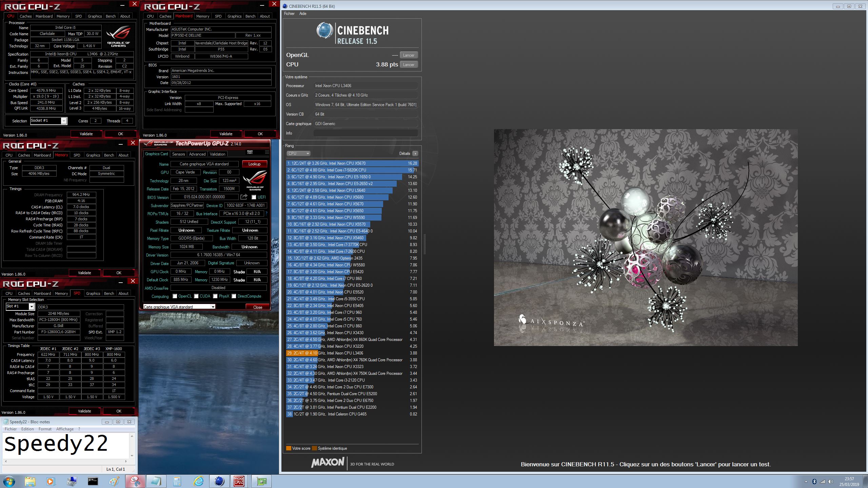
Task: Open the CPU ranking filter dropdown in Cinebench
Action: click(x=298, y=154)
